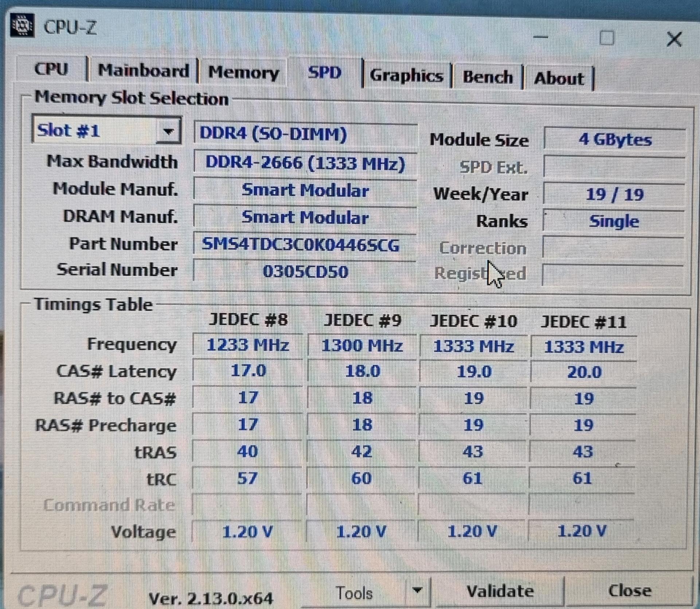This screenshot has width=700, height=609.
Task: Click the JEDEC #8 Voltage 1.20 V cell
Action: click(247, 532)
